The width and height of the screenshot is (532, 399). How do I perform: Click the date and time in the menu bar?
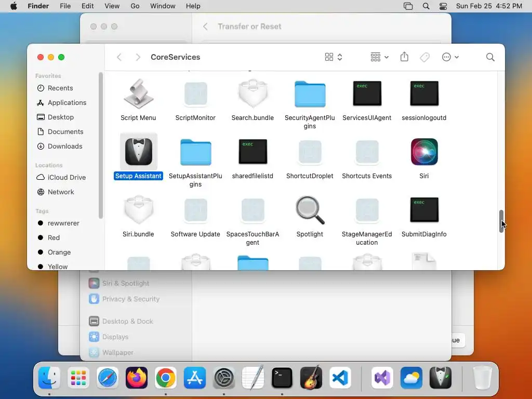tap(489, 6)
